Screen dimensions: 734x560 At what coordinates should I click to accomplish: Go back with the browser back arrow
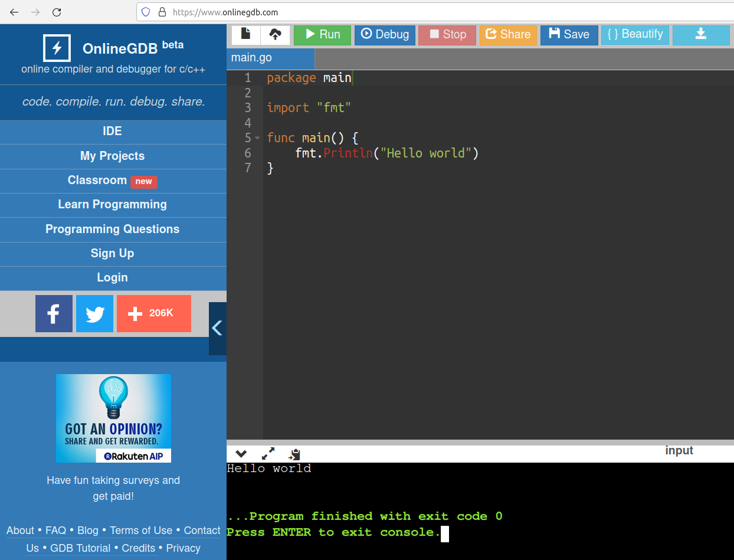(x=14, y=12)
